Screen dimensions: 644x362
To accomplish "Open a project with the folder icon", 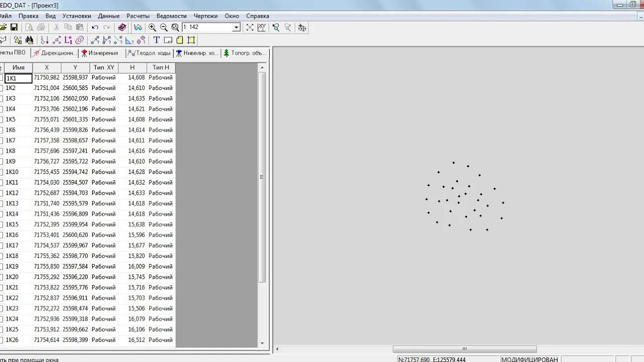I will point(3,27).
